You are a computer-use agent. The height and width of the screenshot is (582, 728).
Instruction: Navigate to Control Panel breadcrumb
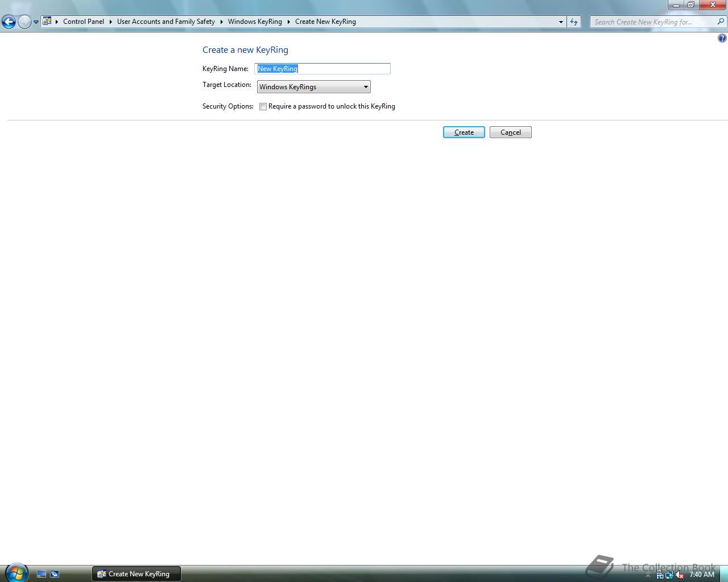[x=84, y=22]
